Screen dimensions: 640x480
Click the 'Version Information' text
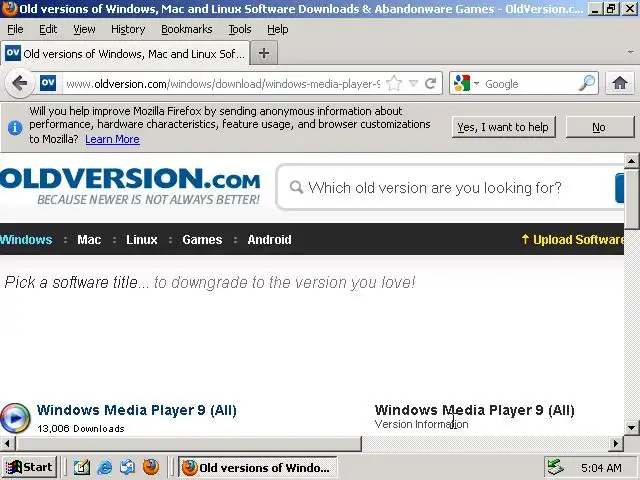tap(421, 424)
